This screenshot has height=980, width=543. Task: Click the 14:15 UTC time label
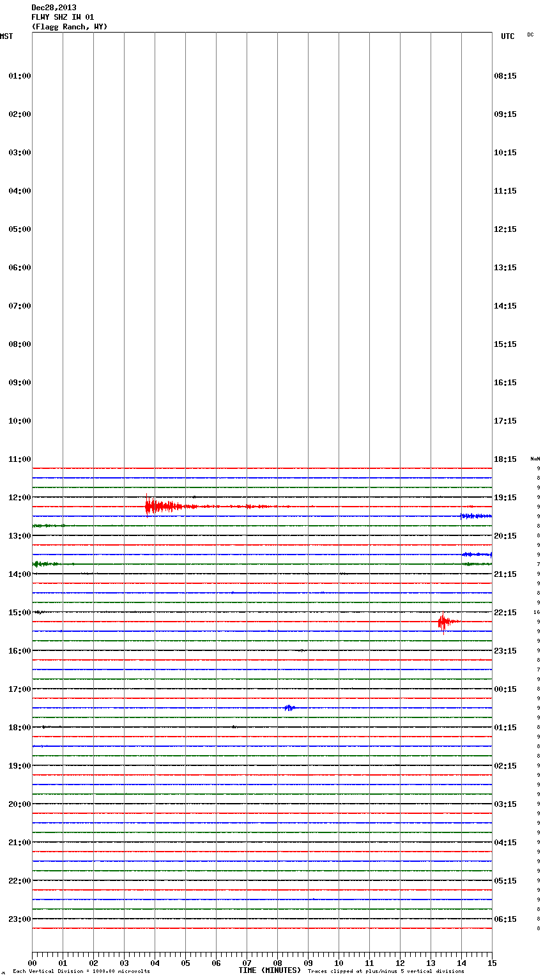click(x=505, y=306)
